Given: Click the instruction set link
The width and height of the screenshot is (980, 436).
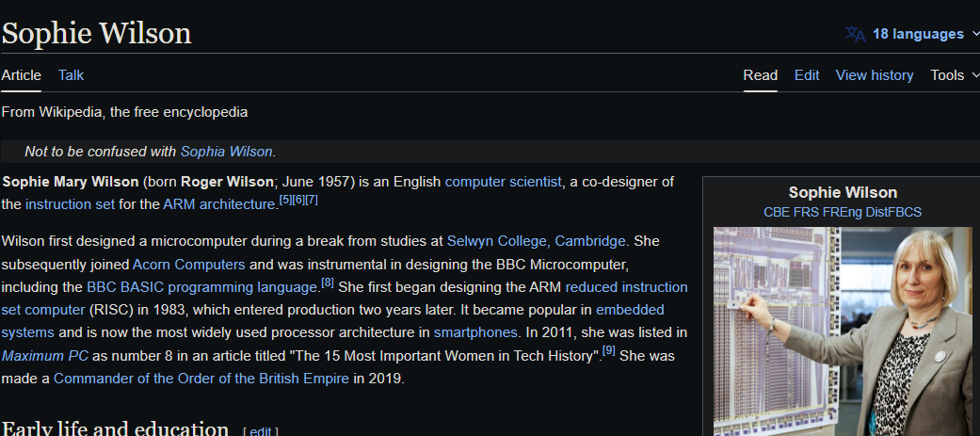Looking at the screenshot, I should coord(70,204).
